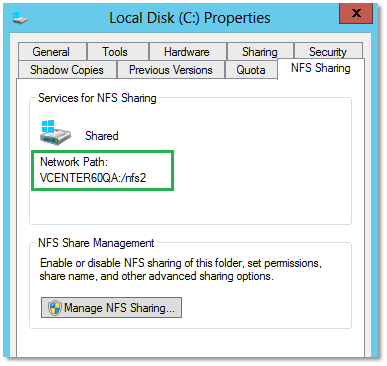
Task: Click the NFS Share Management group label
Action: 96,243
